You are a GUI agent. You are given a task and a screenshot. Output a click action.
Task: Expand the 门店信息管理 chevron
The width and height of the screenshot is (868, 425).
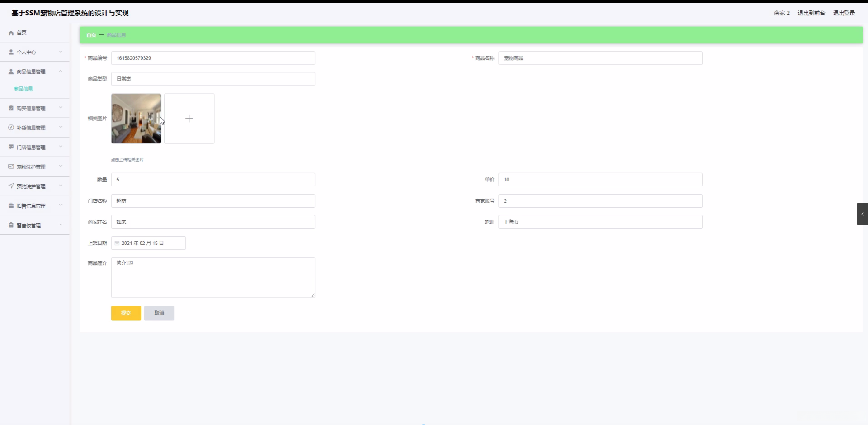pos(61,147)
